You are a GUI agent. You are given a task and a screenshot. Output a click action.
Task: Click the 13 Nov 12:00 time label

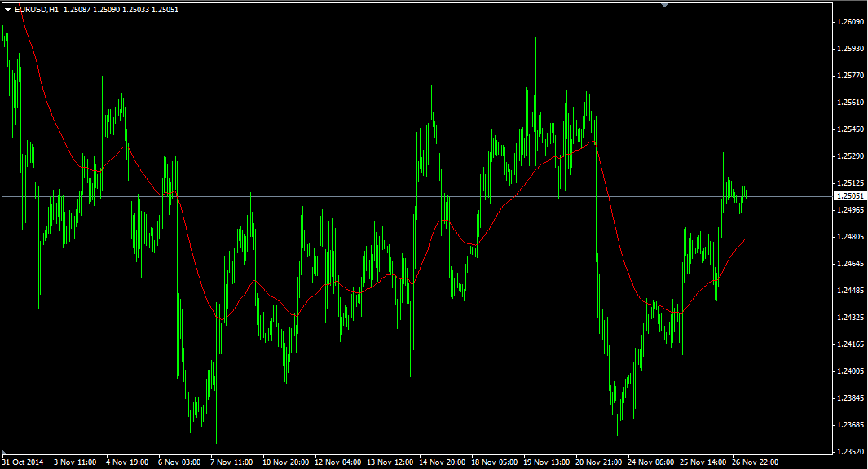coord(390,462)
